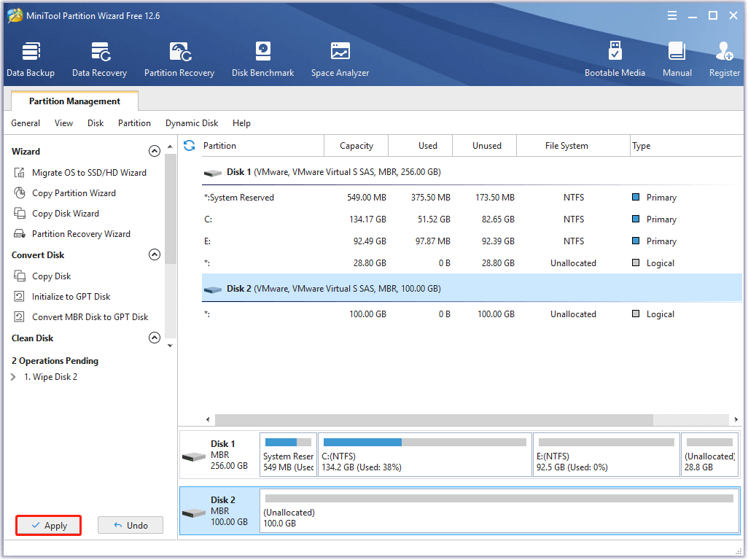Screen dimensions: 748x560
Task: Launch Data Recovery from the toolbar
Action: point(99,60)
